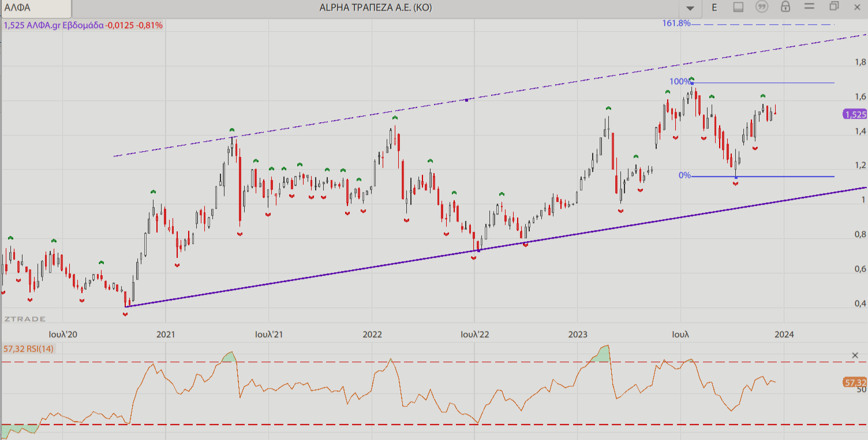Viewport: 868px width, 440px height.
Task: Close the RSI indicator panel
Action: pos(855,355)
